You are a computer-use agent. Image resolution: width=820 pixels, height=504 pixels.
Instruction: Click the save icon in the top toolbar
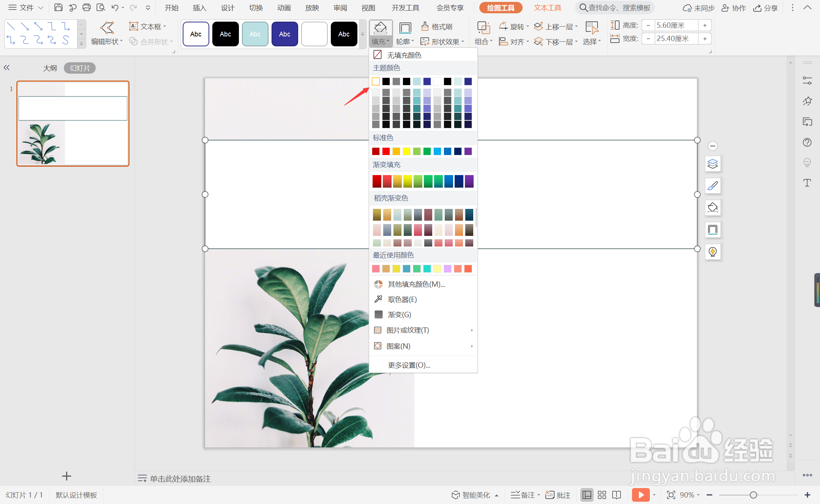58,8
